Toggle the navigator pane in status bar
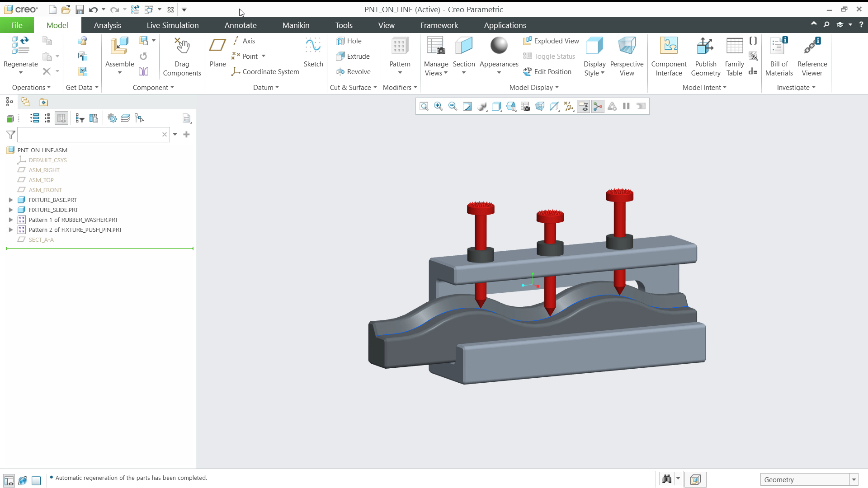The image size is (868, 488). click(9, 480)
